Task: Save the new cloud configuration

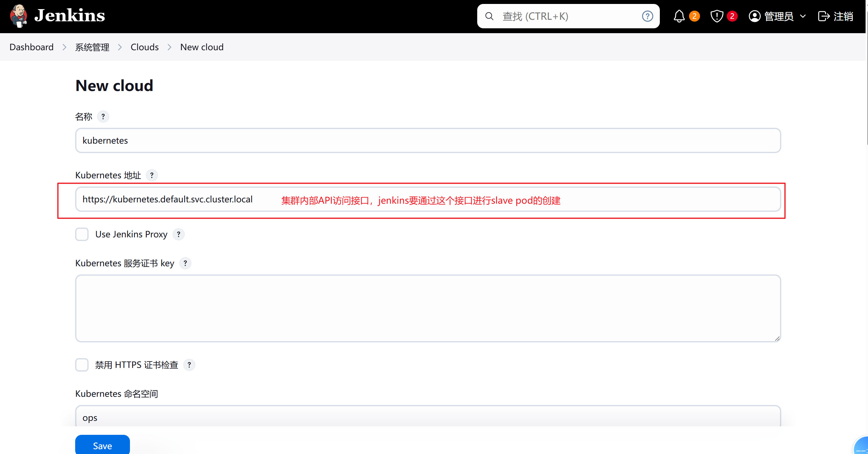Action: [x=103, y=445]
